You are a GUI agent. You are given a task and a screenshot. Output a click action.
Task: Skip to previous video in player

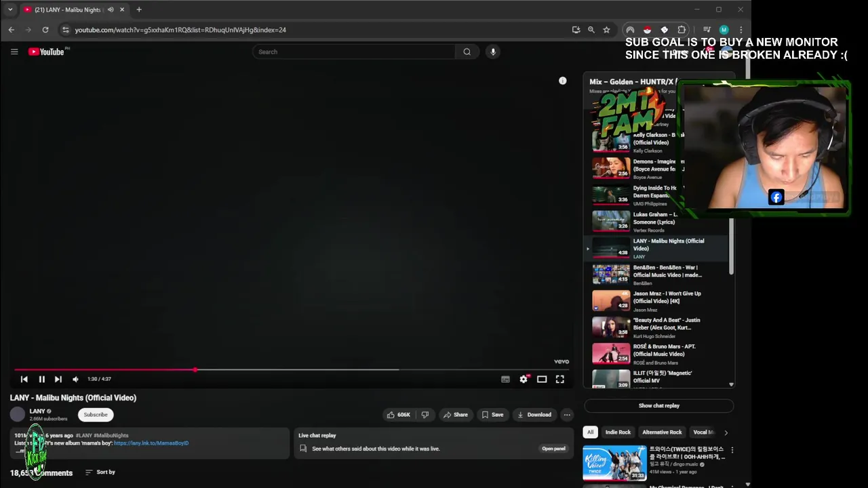pyautogui.click(x=24, y=380)
